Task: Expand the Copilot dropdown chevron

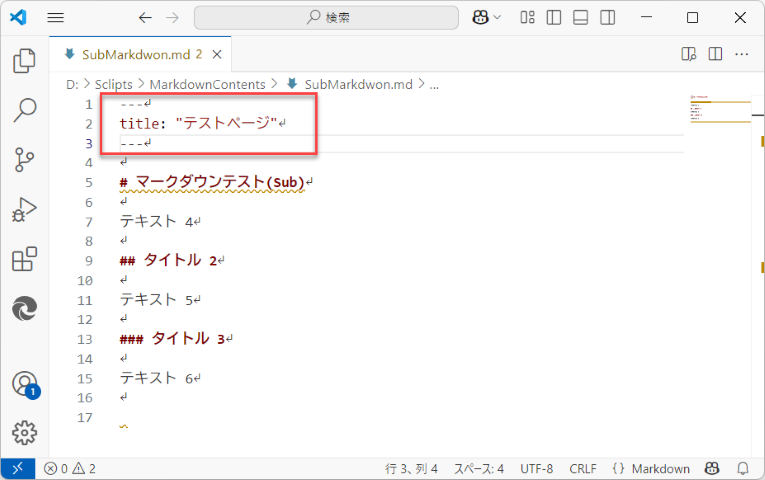Action: click(x=497, y=18)
